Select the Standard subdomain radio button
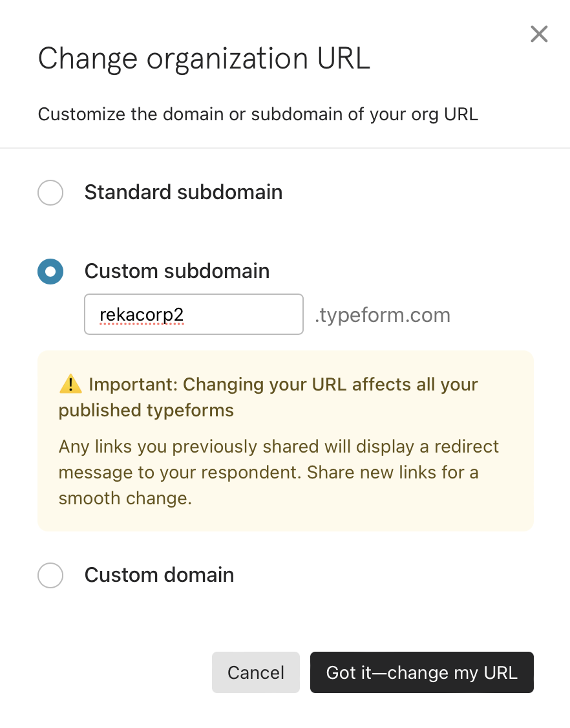 [50, 192]
